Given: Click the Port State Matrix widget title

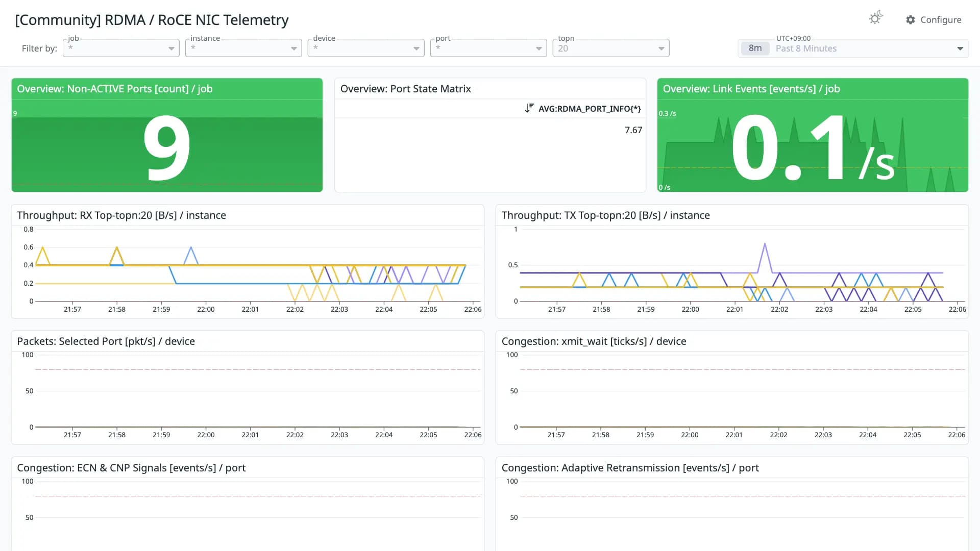Looking at the screenshot, I should click(x=406, y=89).
